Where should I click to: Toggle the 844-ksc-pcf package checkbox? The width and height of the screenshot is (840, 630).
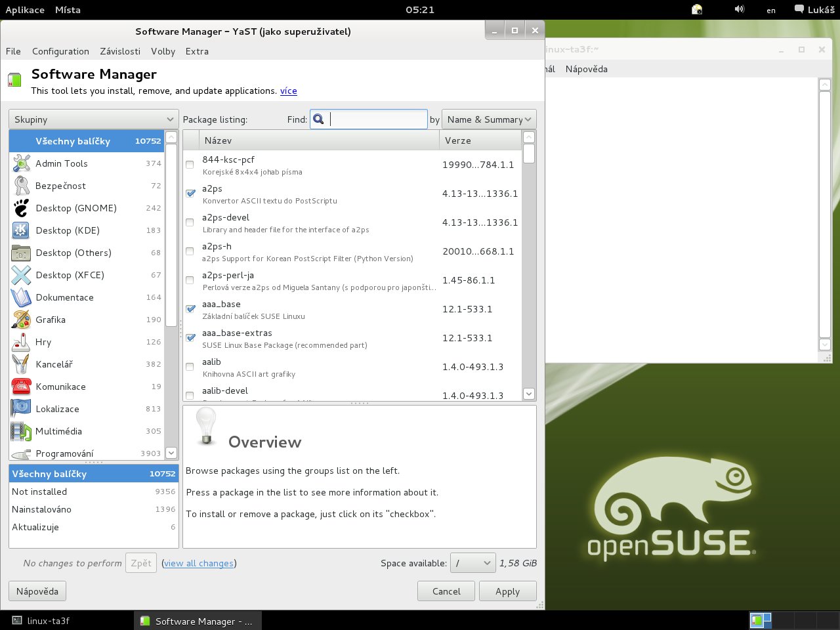click(x=190, y=165)
